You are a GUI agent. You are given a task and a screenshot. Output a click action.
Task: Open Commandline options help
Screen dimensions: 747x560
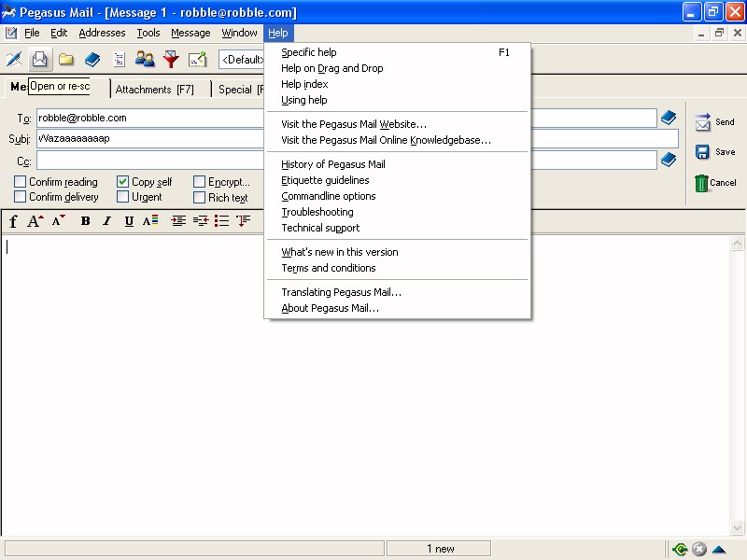tap(398, 196)
